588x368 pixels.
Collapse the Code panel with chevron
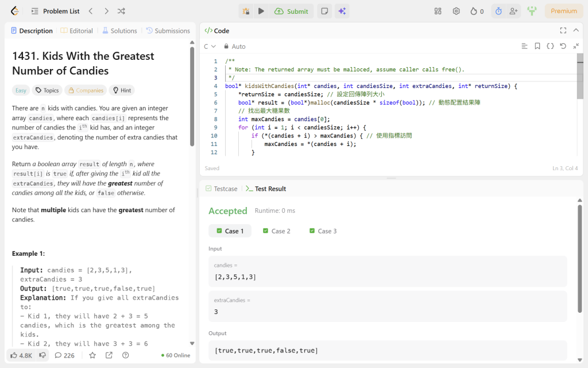[x=576, y=30]
